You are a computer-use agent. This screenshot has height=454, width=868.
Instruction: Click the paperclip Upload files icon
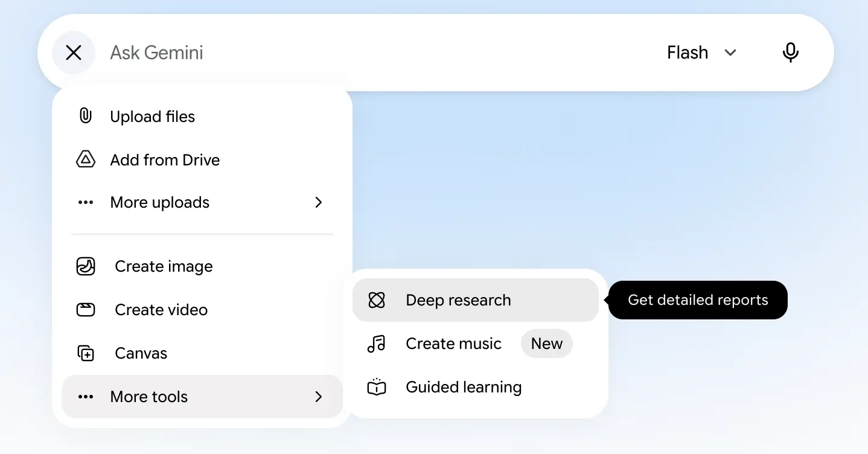(x=86, y=116)
